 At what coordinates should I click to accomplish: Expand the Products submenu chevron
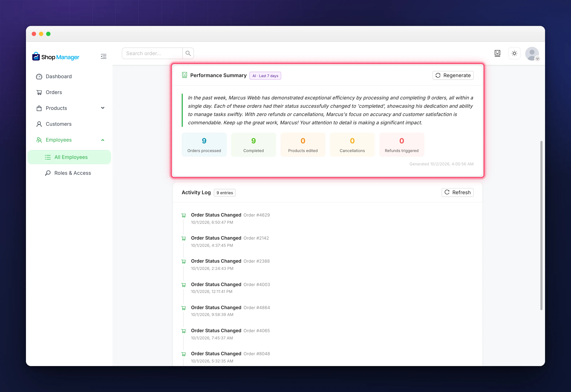click(103, 108)
